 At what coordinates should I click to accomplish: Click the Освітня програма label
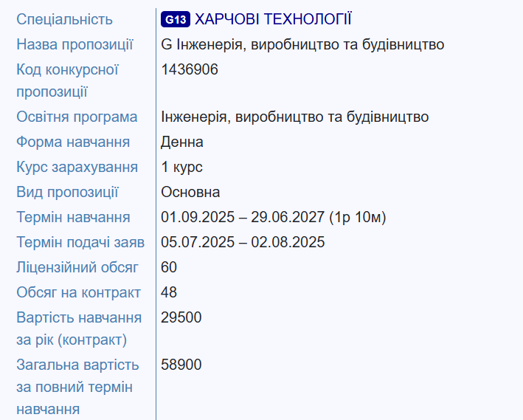[77, 117]
